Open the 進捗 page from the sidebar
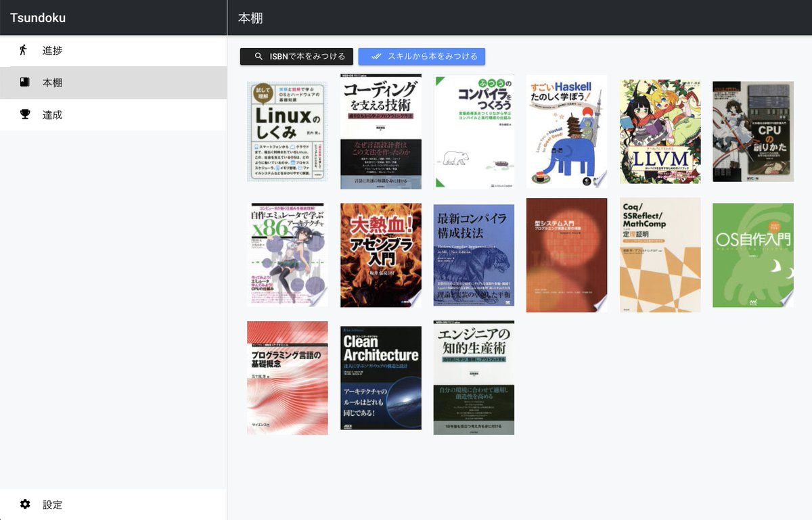The image size is (812, 520). 53,50
